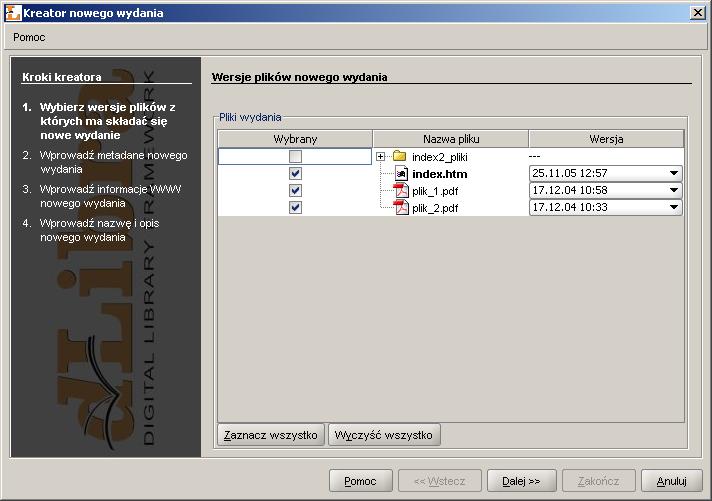Viewport: 712px width, 501px height.
Task: Uncheck the plik_1.pdf checkbox
Action: 295,190
